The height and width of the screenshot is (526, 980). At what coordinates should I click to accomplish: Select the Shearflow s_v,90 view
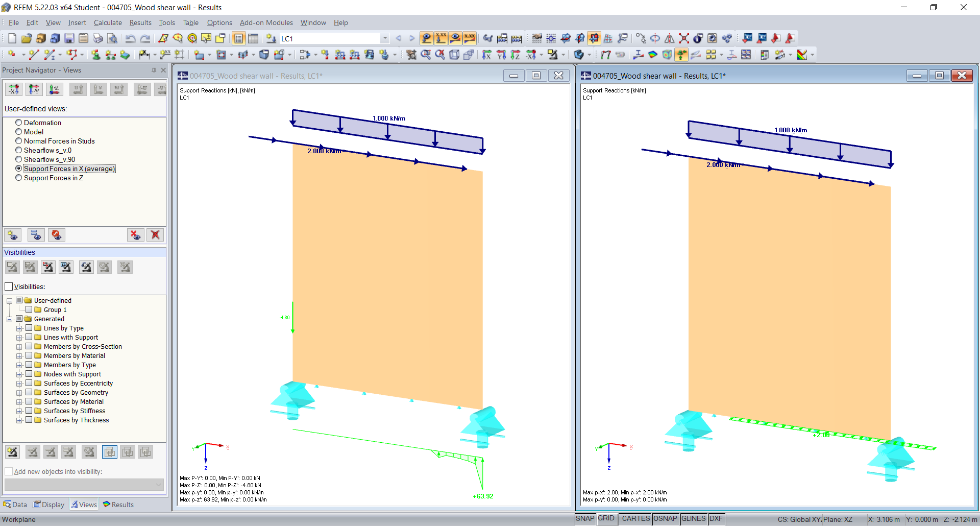(x=50, y=159)
